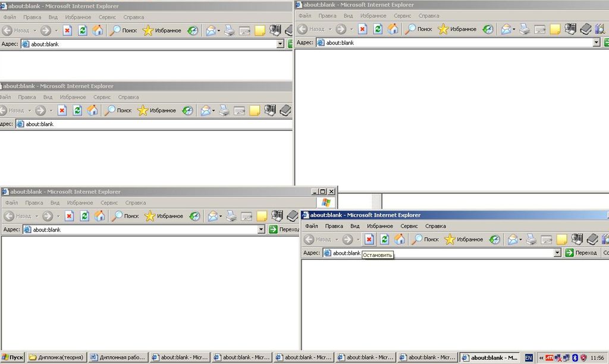Image resolution: width=609 pixels, height=364 pixels.
Task: Open Правка menu in active window
Action: (334, 225)
